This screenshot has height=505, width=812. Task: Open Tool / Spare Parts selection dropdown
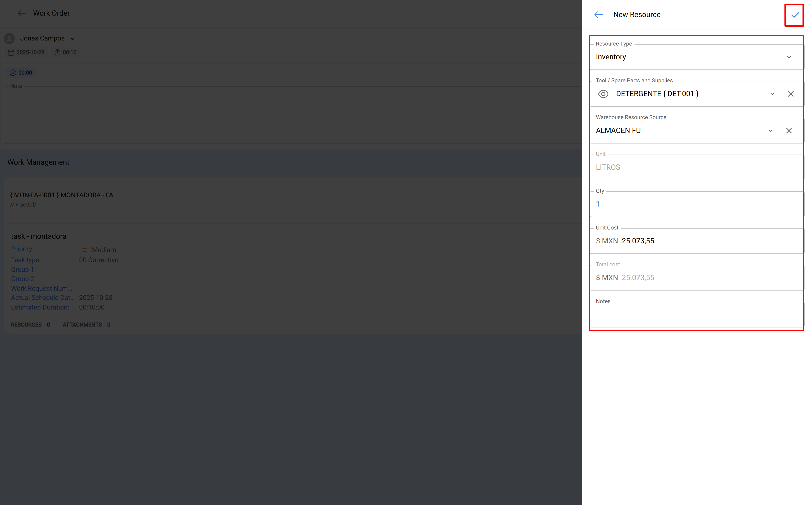[772, 94]
